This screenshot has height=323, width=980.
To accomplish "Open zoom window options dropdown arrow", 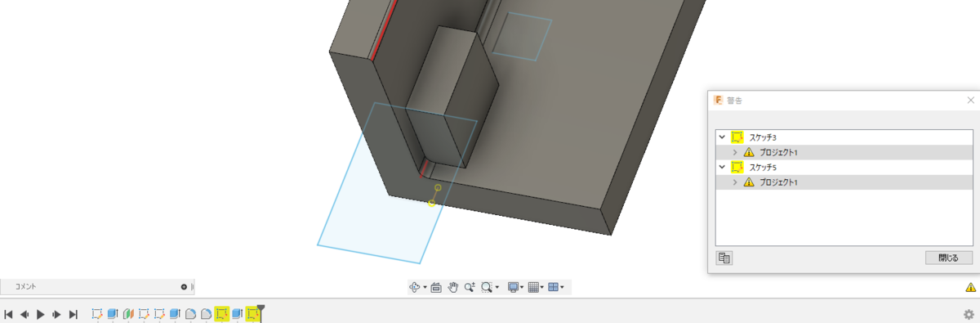I will (x=497, y=288).
